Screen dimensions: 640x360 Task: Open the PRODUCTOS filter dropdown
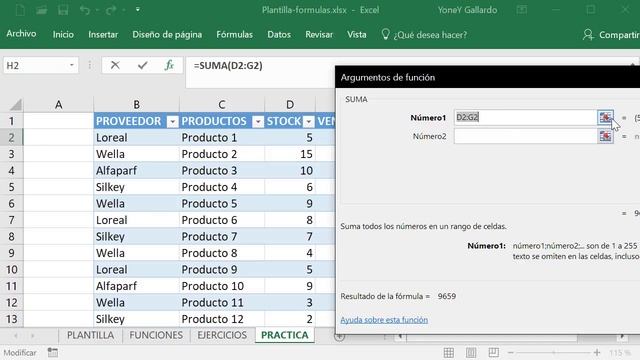pos(258,121)
